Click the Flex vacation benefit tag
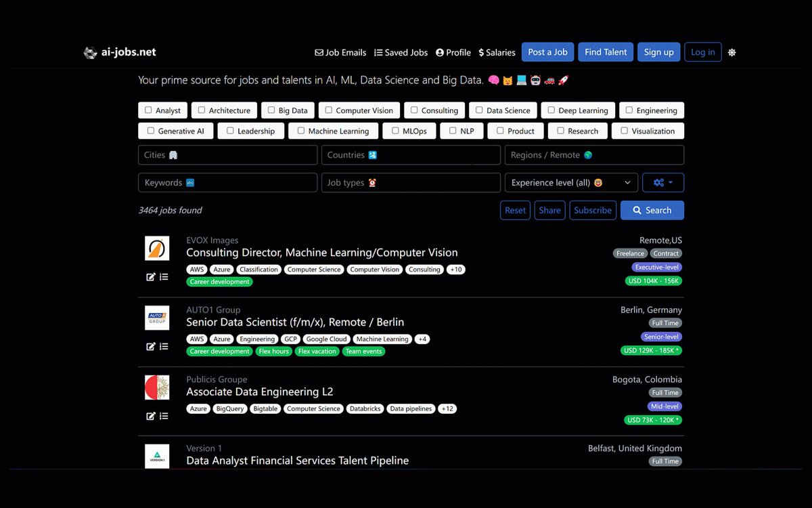Screen dimensions: 812x508 (x=317, y=352)
